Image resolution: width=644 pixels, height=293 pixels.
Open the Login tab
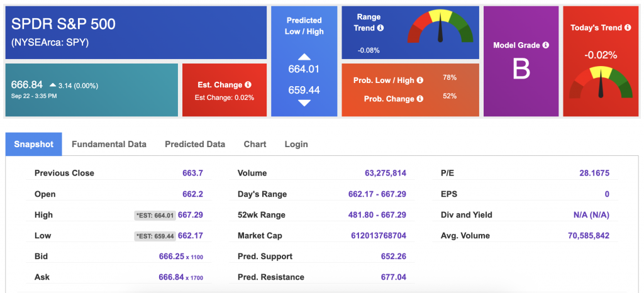pos(296,144)
